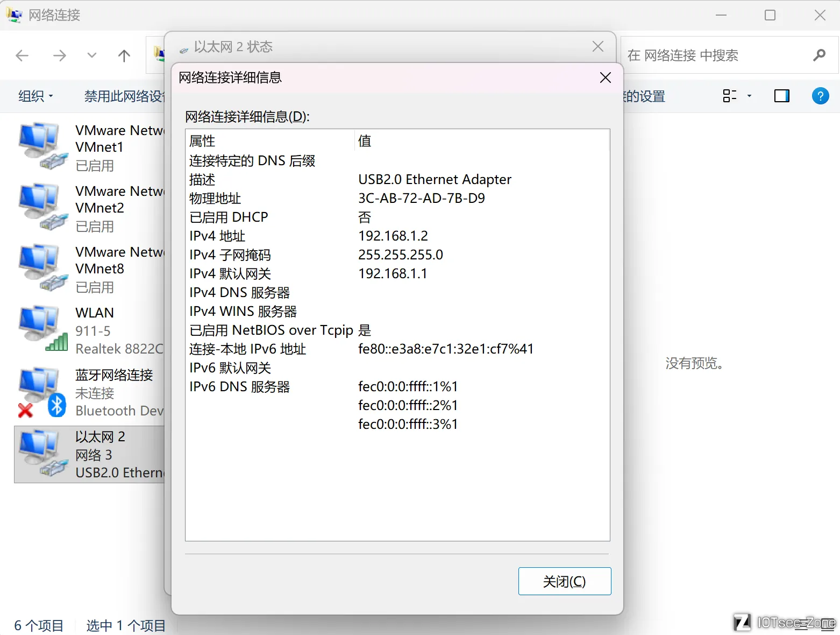Screen dimensions: 840x635
Task: Go back using the back arrow
Action: (x=23, y=55)
